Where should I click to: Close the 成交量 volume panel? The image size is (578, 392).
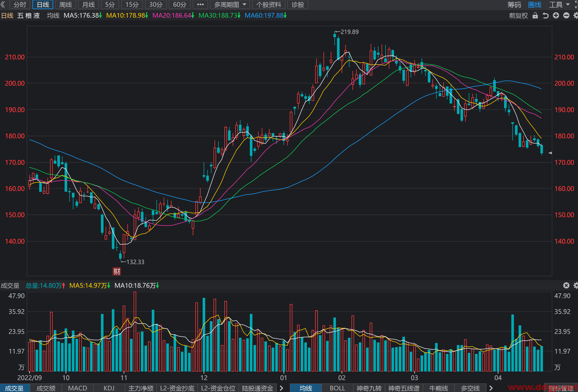566,286
